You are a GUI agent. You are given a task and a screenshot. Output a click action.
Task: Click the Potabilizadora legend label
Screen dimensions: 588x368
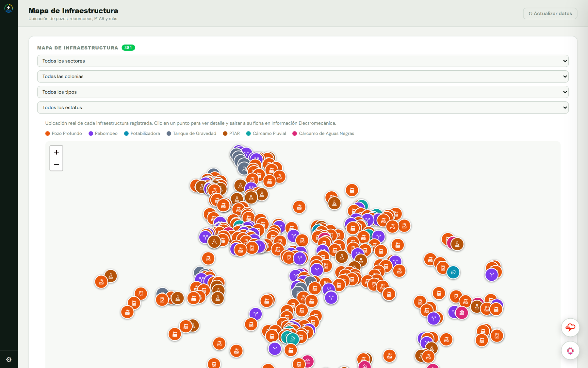coord(145,133)
